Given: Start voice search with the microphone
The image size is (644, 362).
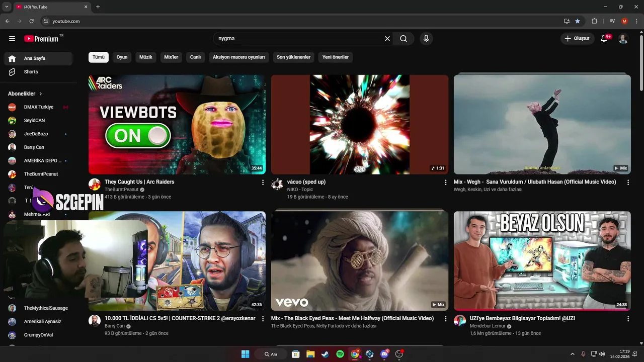Looking at the screenshot, I should [426, 39].
